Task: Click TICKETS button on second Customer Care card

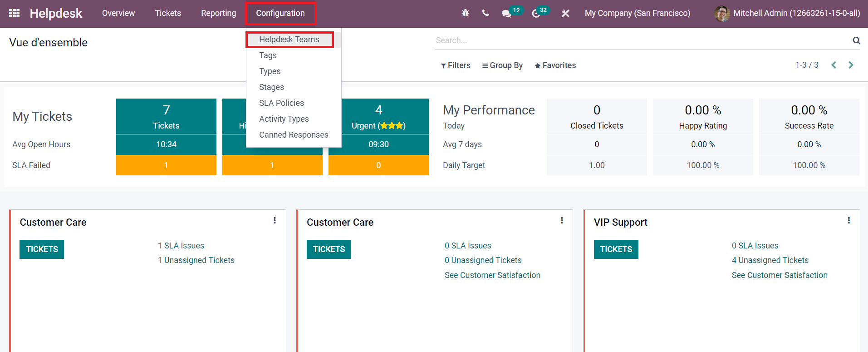Action: tap(329, 249)
